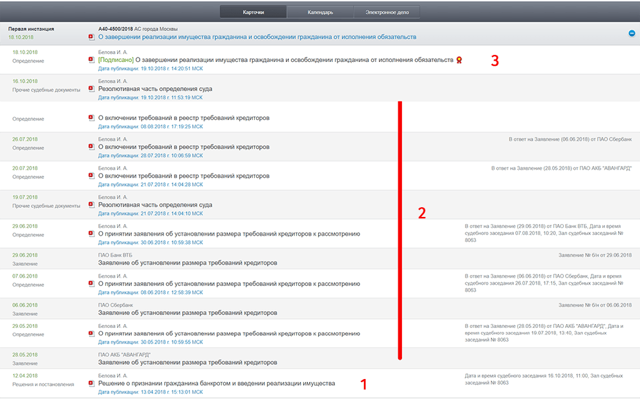This screenshot has height=399, width=640.
Task: Open PDF icon beside the [Подписано] ruling
Action: click(x=91, y=60)
